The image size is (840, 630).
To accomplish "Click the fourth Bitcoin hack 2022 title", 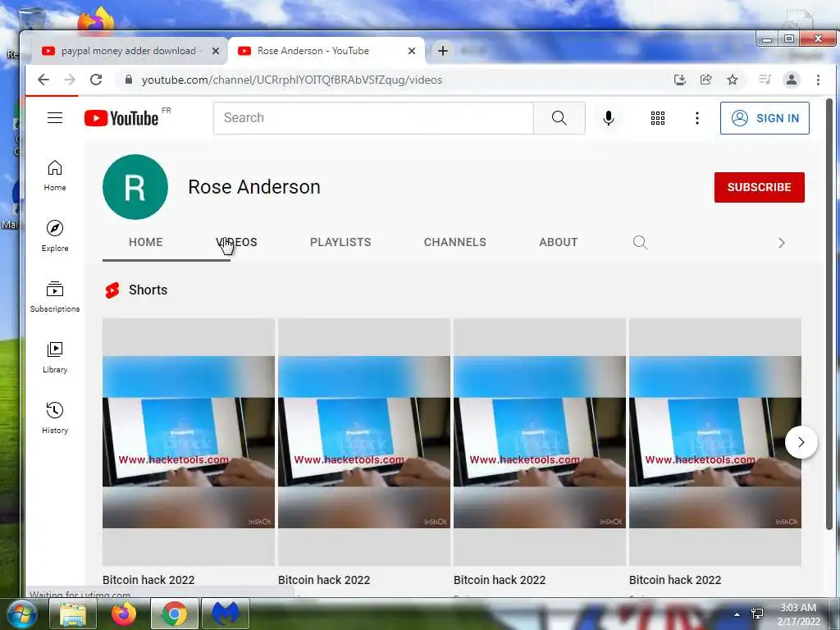I will [x=675, y=580].
